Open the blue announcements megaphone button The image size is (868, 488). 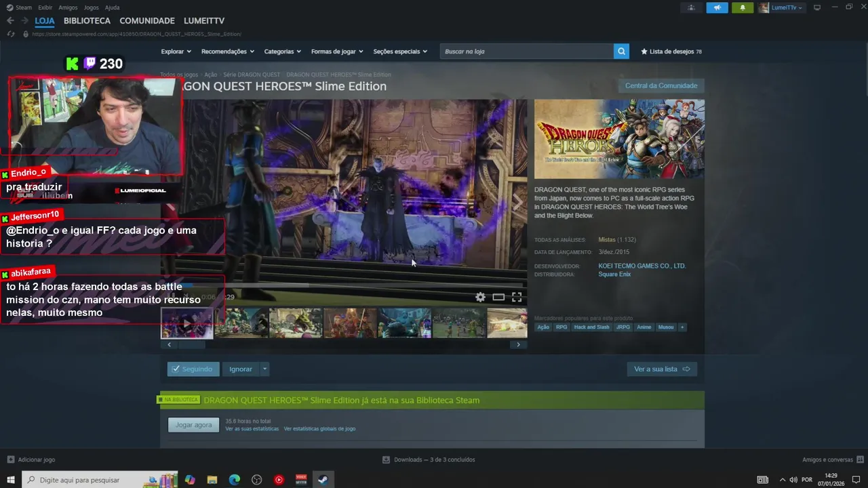717,7
